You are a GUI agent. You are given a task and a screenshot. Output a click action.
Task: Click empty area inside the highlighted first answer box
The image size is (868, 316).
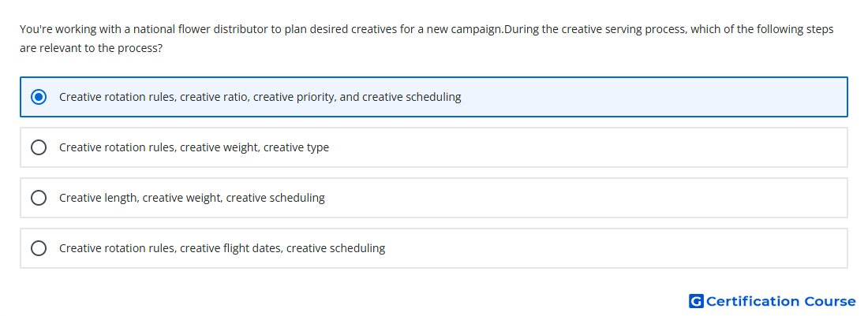click(653, 97)
